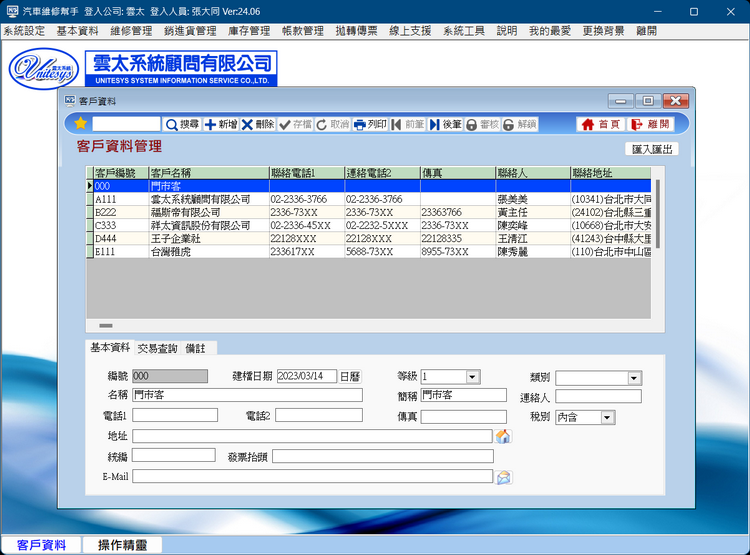Image resolution: width=750 pixels, height=555 pixels.
Task: Open the 銷進貨管理 menu
Action: point(190,31)
